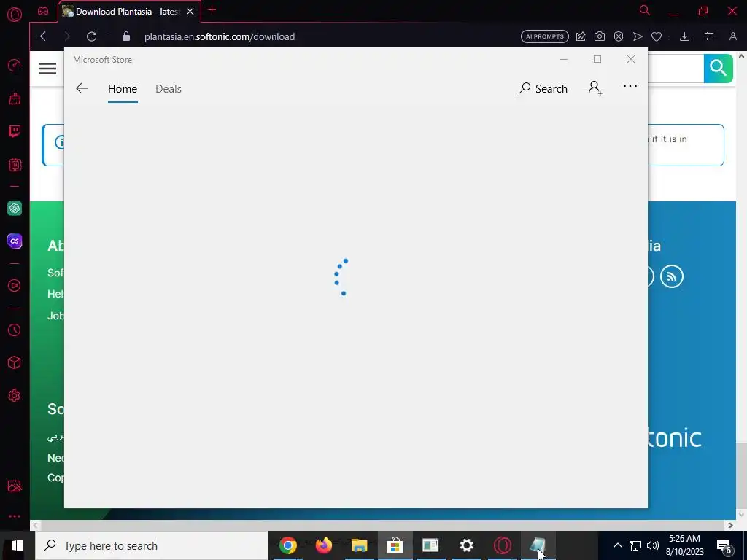Open Twitch in Opera sidebar
Screen dimensions: 747x560
15,131
